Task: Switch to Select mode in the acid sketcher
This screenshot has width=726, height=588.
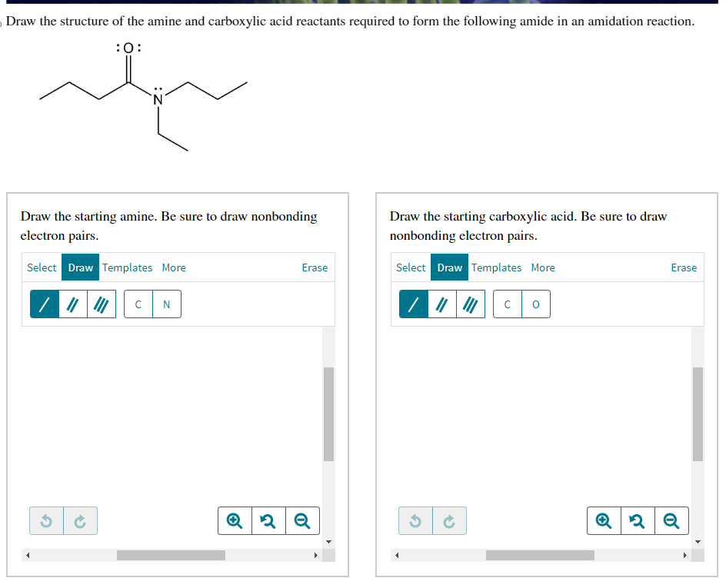Action: 411,267
